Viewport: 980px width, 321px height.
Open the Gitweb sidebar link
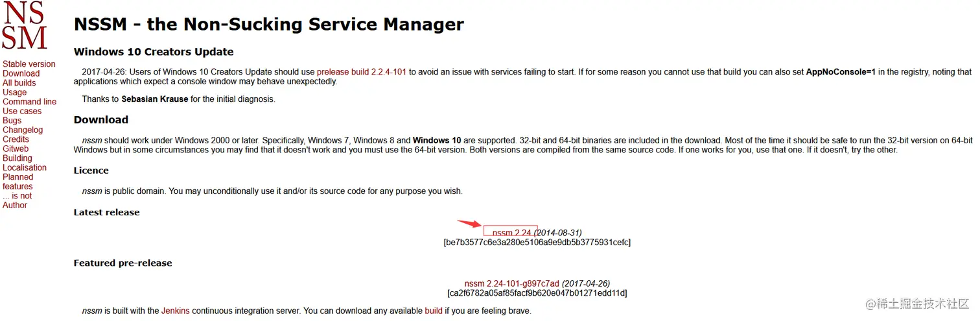click(16, 149)
